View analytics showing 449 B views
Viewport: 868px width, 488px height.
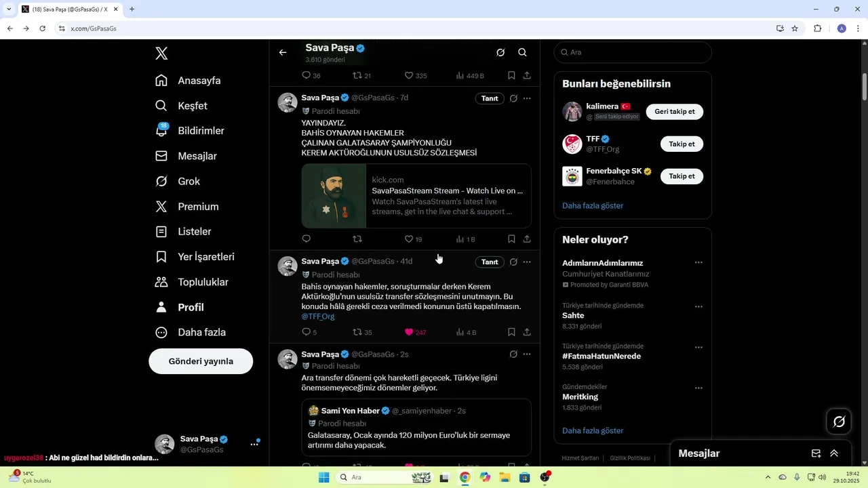(x=470, y=76)
